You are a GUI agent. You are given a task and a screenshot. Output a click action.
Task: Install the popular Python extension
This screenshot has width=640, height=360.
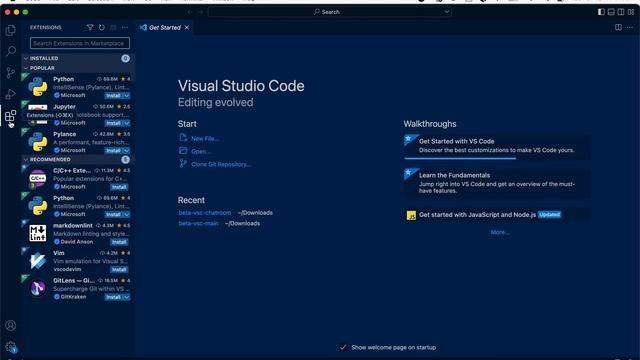113,96
